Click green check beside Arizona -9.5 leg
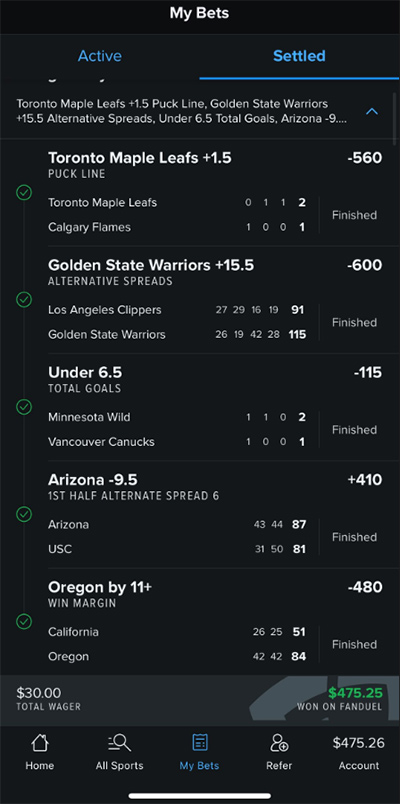The width and height of the screenshot is (400, 804). pos(24,514)
